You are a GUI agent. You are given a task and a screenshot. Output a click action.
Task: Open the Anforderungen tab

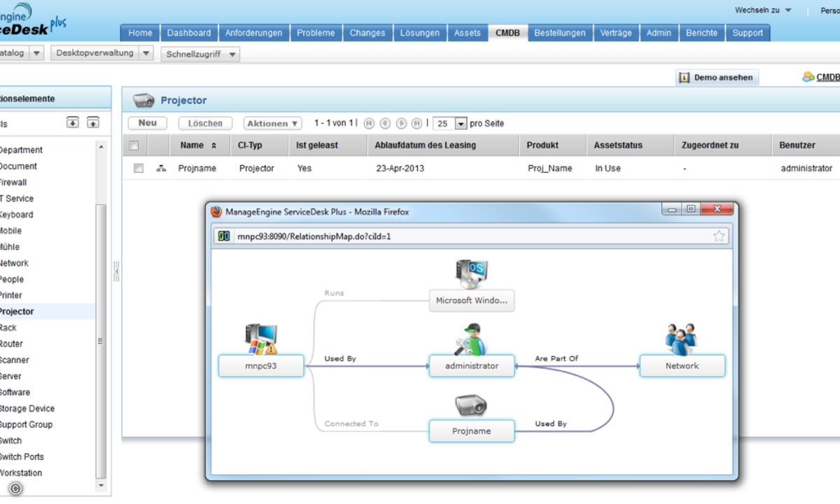[x=254, y=33]
